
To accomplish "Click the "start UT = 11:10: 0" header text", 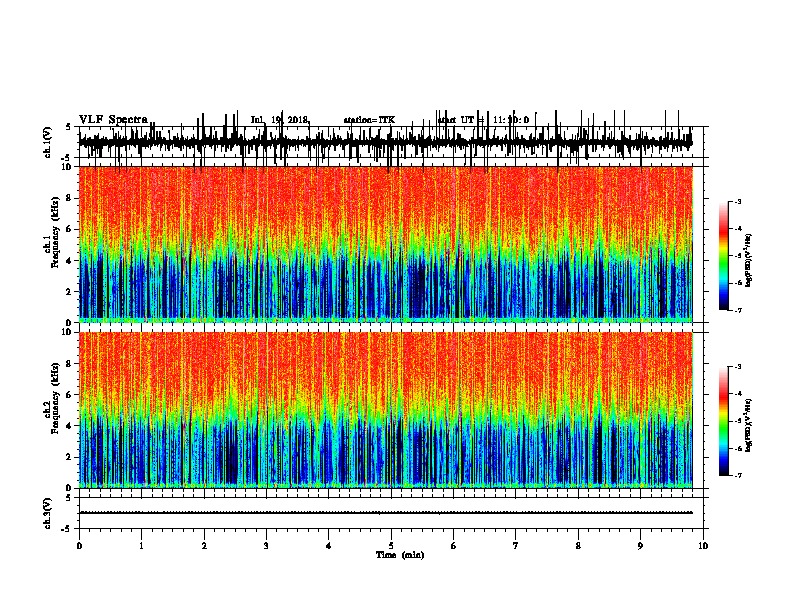I will point(483,120).
